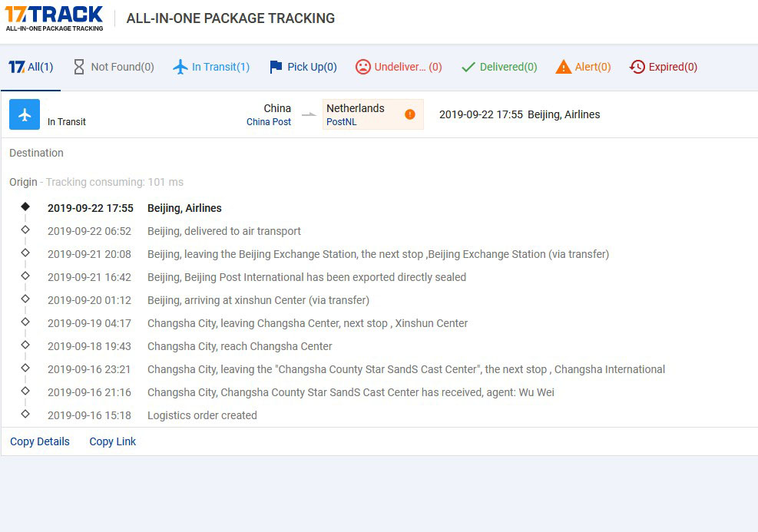
Task: Click Copy Details link
Action: tap(40, 441)
